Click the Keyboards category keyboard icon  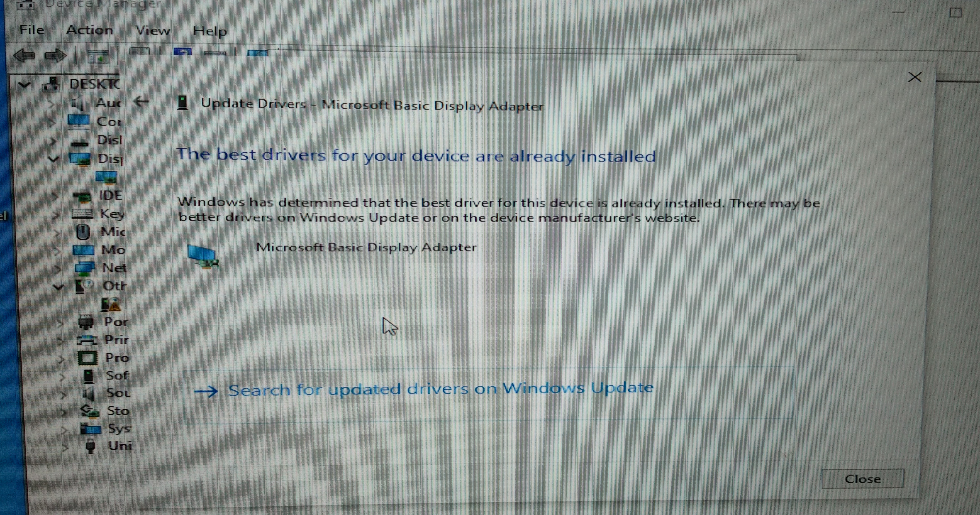tap(82, 214)
